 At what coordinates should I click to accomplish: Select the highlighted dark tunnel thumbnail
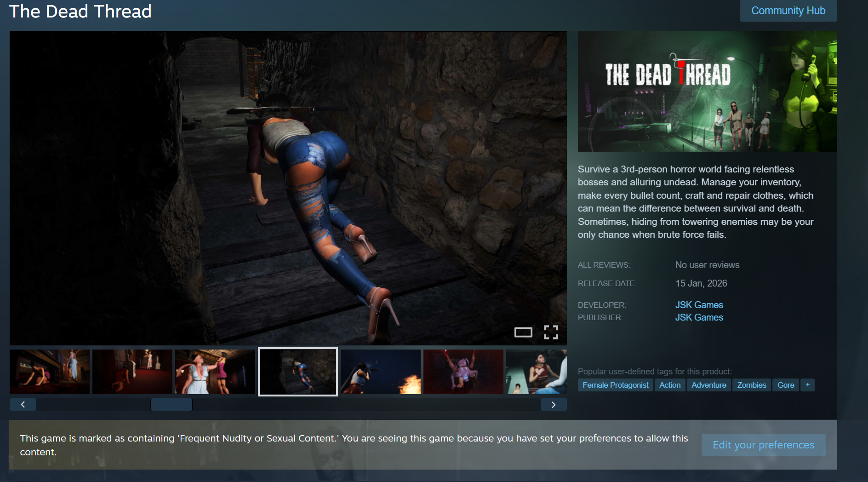click(298, 372)
